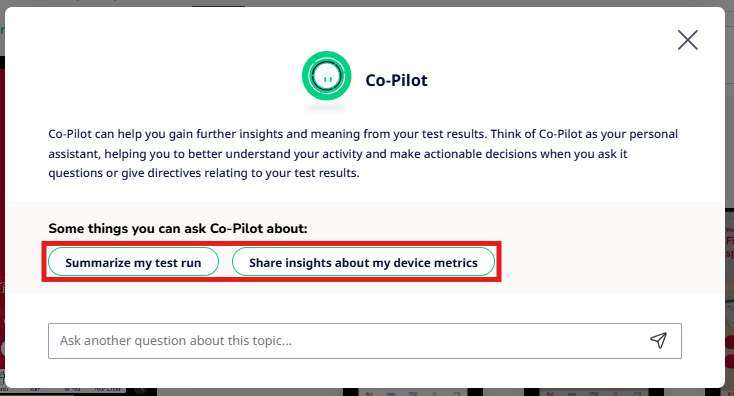Click the empty gray band right of the suggestion chips
The width and height of the screenshot is (734, 396).
tap(609, 262)
